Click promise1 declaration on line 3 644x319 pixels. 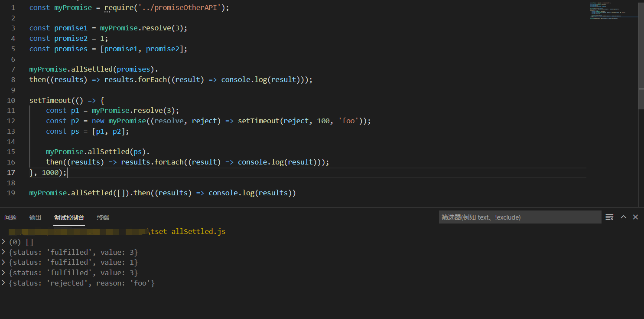pyautogui.click(x=71, y=28)
